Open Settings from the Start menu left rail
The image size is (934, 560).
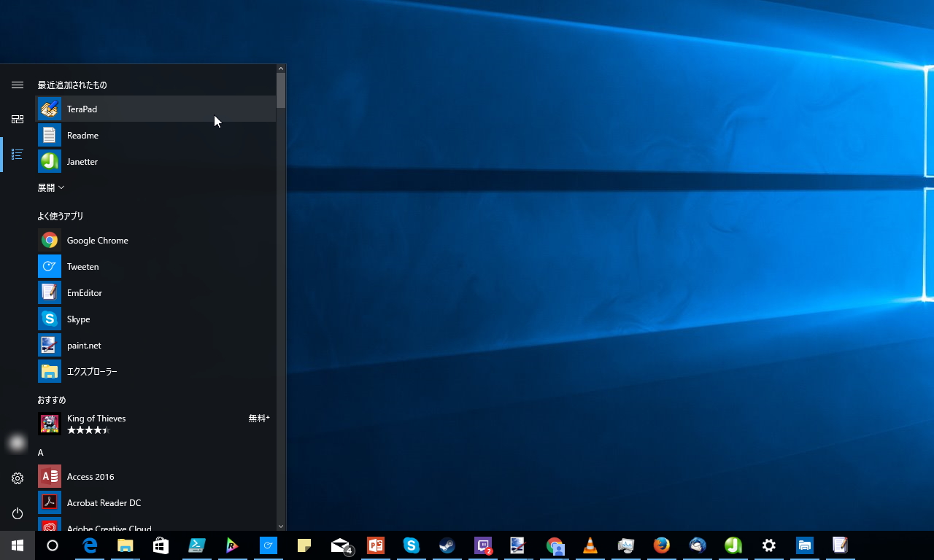tap(18, 478)
